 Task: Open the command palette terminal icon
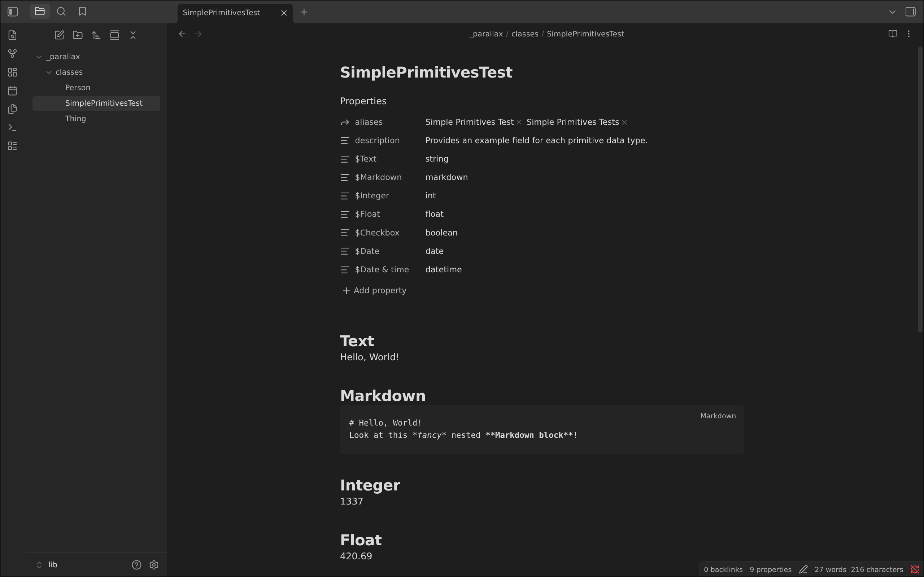click(x=12, y=127)
